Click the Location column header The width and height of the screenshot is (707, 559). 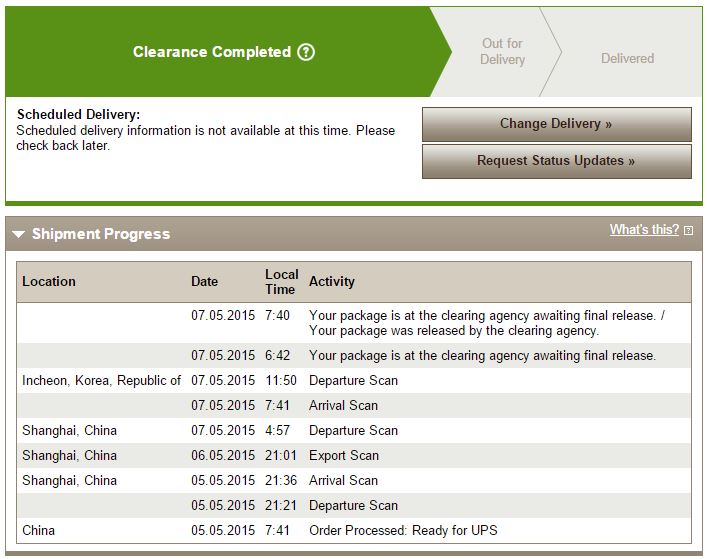(49, 281)
